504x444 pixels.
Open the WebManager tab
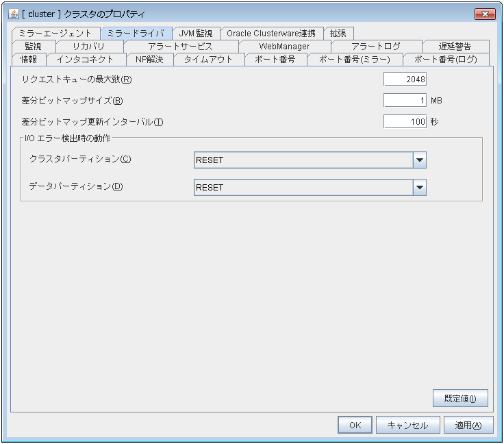[x=284, y=46]
